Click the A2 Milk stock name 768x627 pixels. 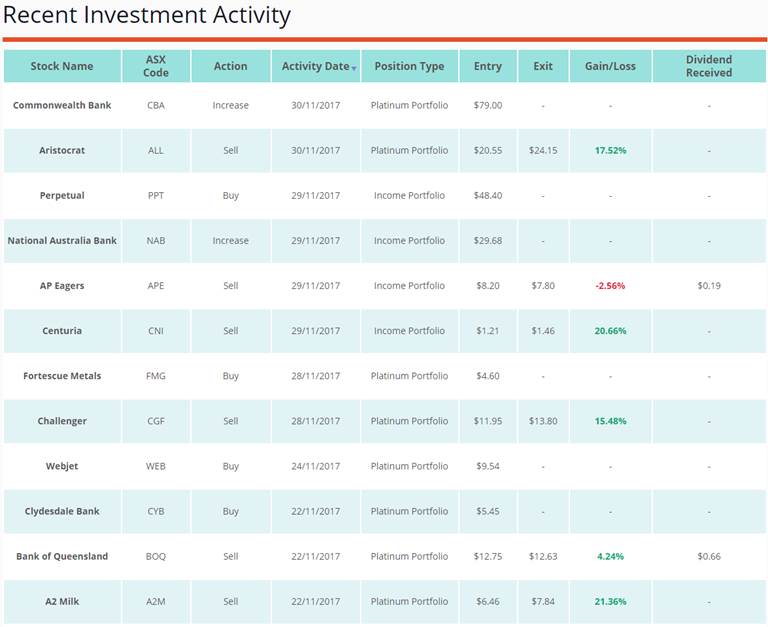pos(62,601)
